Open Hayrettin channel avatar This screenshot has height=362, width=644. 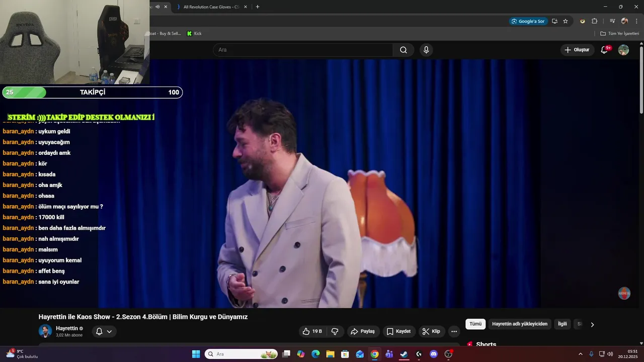(45, 331)
